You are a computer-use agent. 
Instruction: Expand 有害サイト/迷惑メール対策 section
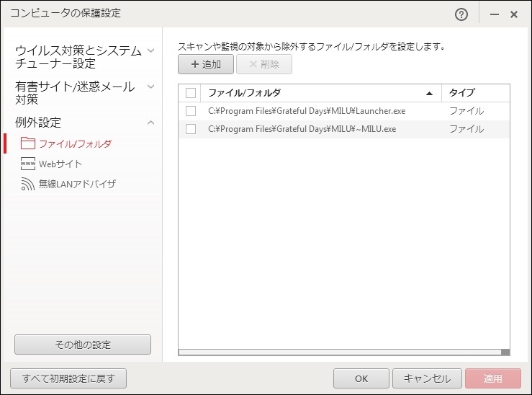pos(150,86)
